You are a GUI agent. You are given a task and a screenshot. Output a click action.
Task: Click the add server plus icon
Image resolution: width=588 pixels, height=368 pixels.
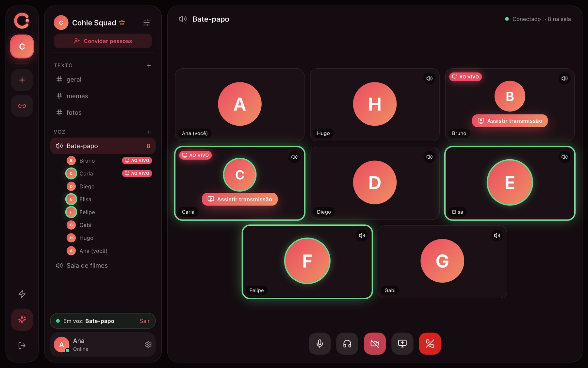[22, 80]
